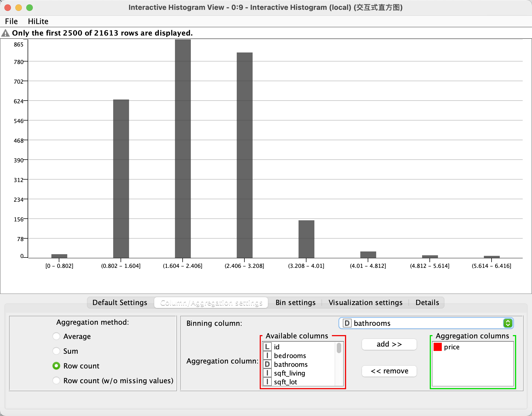Select the Sum aggregation method

click(56, 351)
